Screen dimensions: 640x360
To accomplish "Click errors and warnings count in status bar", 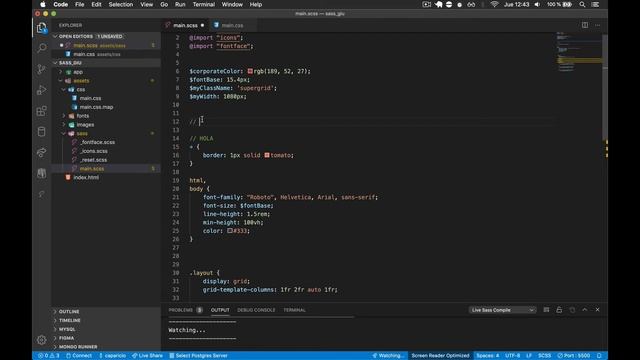I will 49,356.
